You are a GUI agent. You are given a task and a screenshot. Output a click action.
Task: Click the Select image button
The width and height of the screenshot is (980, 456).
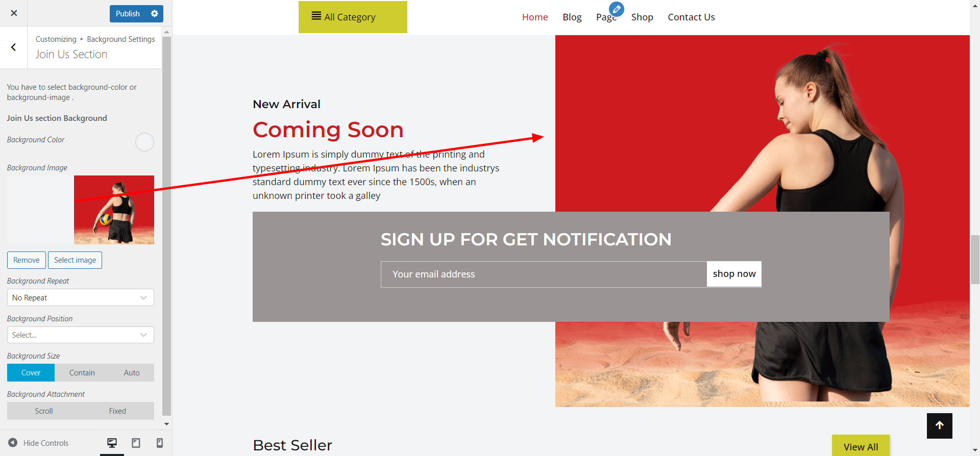click(75, 260)
